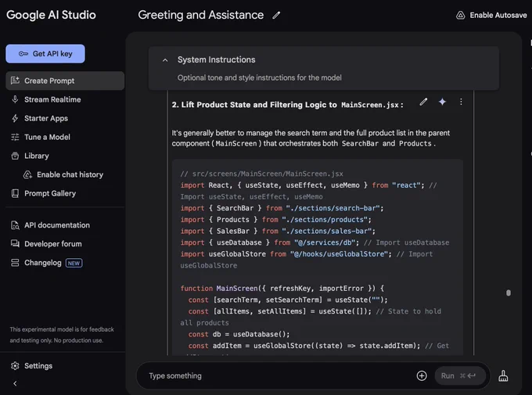The image size is (532, 395).
Task: Click the chat history cloud icon
Action: pyautogui.click(x=27, y=174)
